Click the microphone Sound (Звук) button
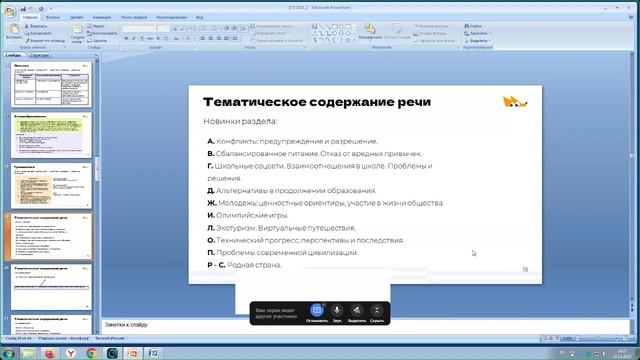This screenshot has width=640, height=360. (337, 313)
